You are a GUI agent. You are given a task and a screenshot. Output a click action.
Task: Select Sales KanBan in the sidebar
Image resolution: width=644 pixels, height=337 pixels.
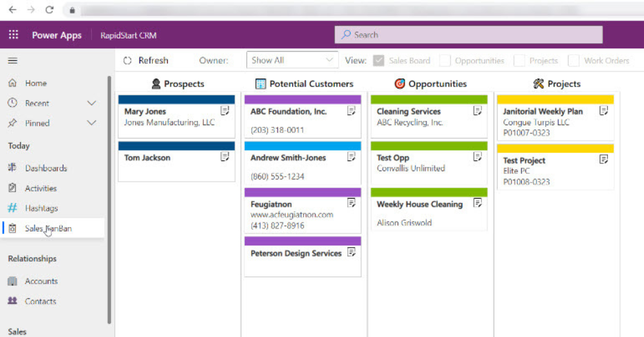pyautogui.click(x=47, y=228)
